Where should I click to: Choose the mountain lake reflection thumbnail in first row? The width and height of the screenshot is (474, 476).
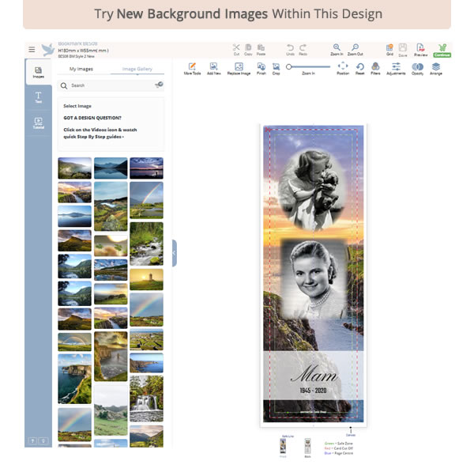click(111, 168)
